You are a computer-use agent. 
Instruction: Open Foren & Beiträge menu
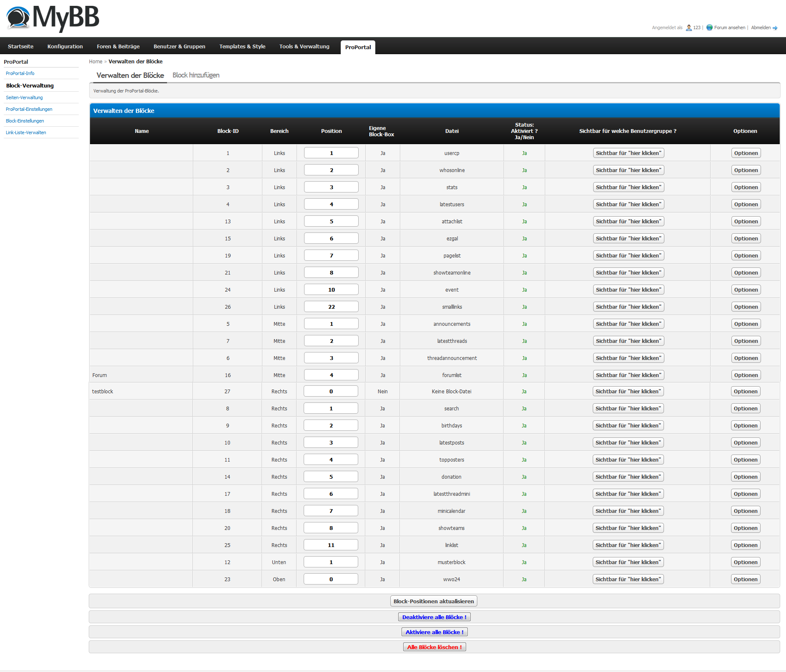118,46
